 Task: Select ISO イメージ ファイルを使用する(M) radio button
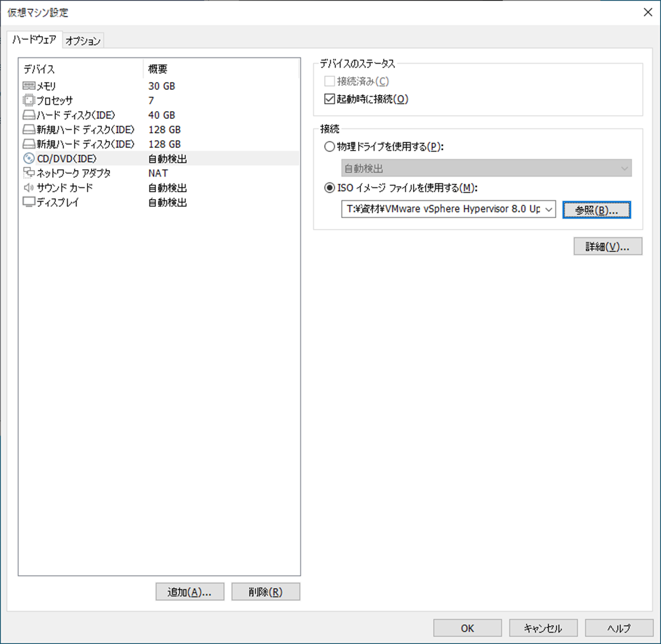click(329, 188)
